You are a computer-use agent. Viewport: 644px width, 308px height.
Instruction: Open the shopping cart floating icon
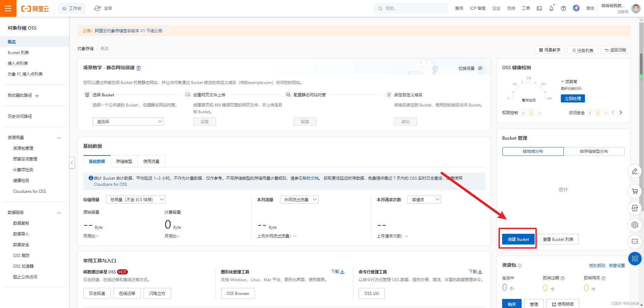pyautogui.click(x=635, y=191)
